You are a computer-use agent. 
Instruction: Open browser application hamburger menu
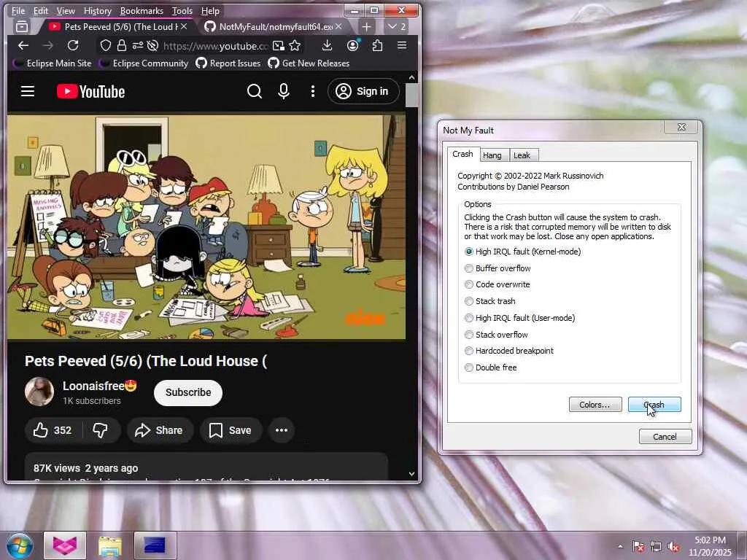pyautogui.click(x=402, y=45)
